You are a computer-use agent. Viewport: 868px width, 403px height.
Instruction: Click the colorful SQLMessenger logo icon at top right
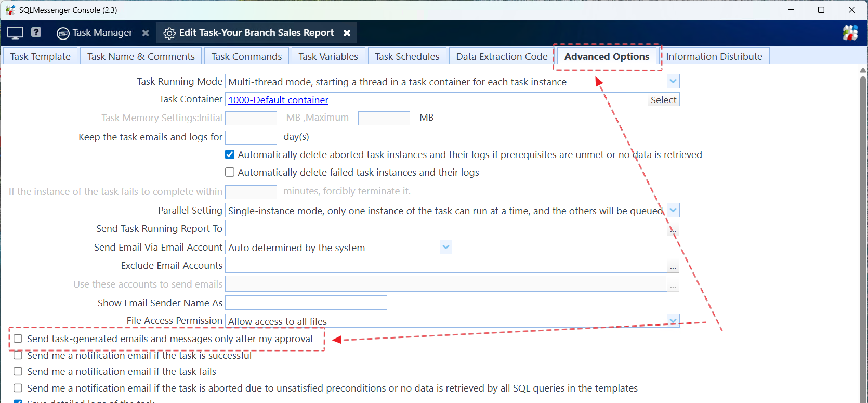pos(850,33)
